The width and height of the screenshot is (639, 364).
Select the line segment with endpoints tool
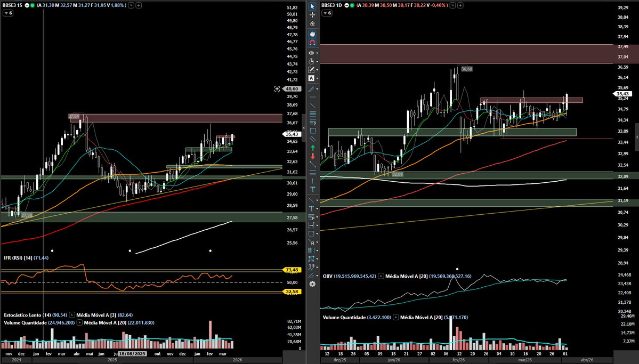(313, 164)
